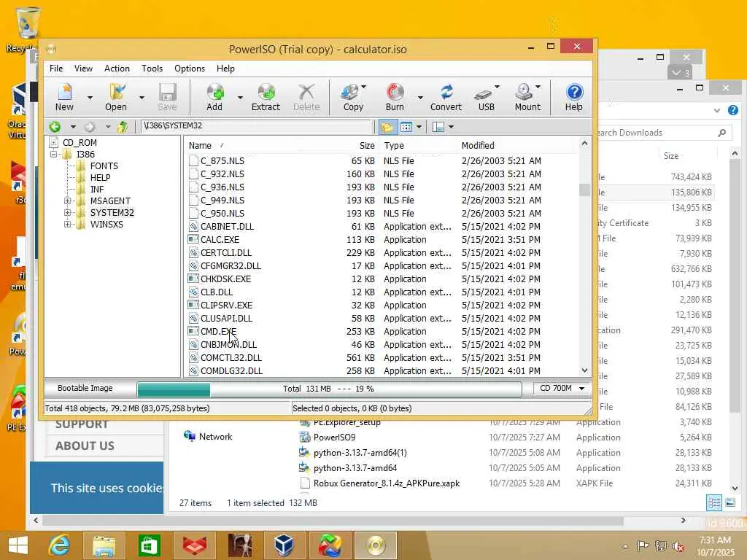Open VirtualBox from taskbar
Screen dimensions: 747x560
coord(284,545)
